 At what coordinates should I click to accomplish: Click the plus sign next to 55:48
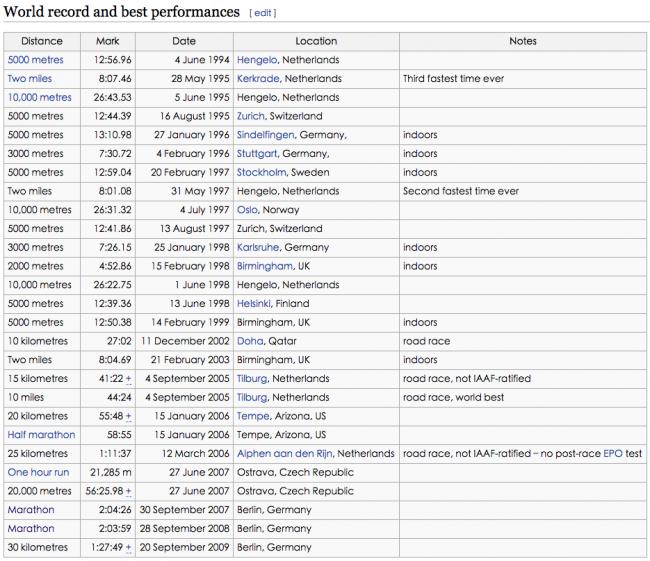pos(129,416)
